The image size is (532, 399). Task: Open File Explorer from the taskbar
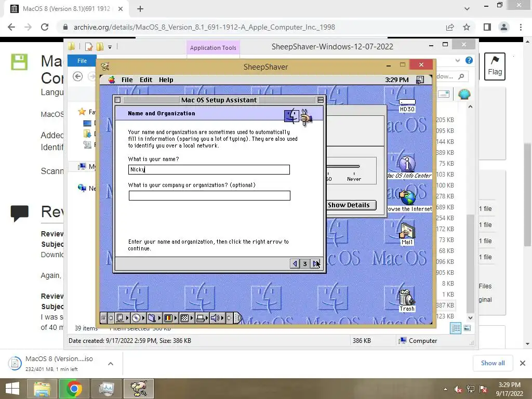click(x=42, y=389)
